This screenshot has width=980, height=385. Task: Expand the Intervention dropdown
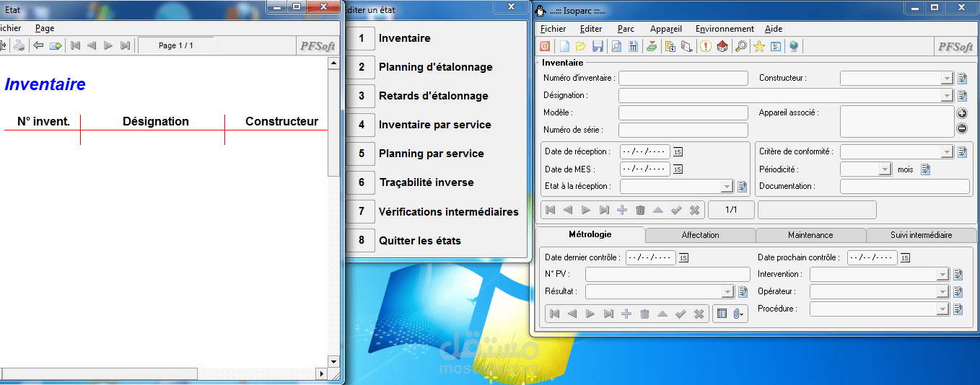tap(942, 275)
